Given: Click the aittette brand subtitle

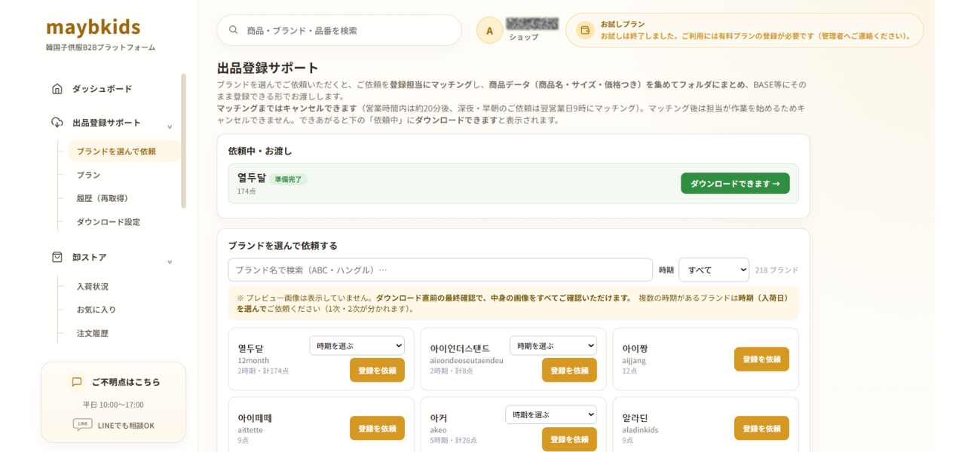Looking at the screenshot, I should (x=250, y=429).
